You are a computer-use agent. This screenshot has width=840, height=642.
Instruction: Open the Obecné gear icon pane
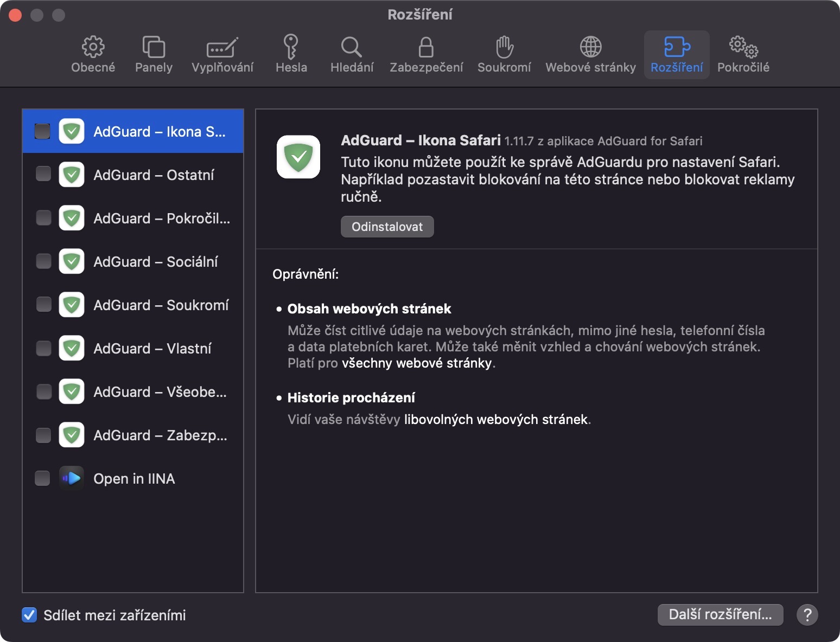coord(93,54)
